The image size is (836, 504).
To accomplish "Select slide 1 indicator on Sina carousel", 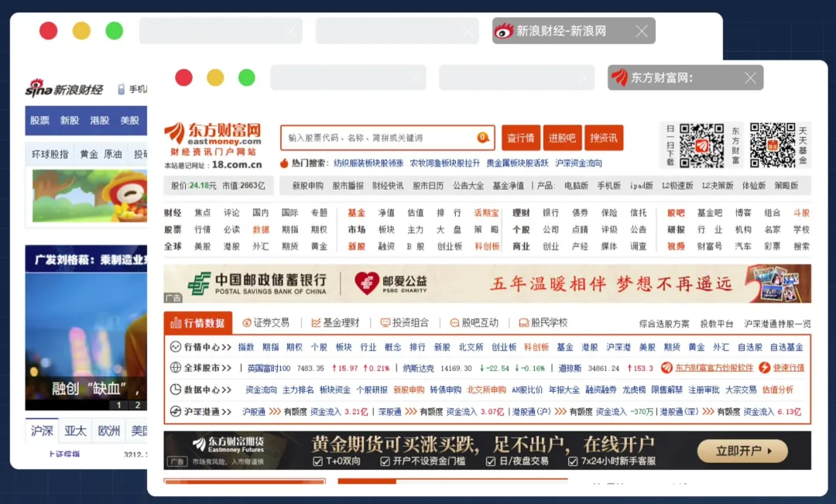I will 118,405.
